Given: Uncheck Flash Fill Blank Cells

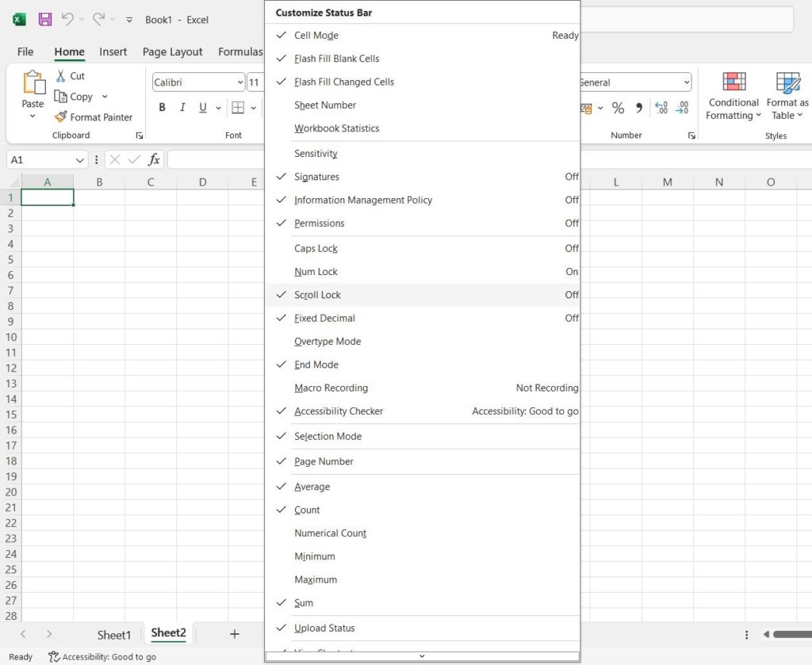Looking at the screenshot, I should (x=422, y=59).
